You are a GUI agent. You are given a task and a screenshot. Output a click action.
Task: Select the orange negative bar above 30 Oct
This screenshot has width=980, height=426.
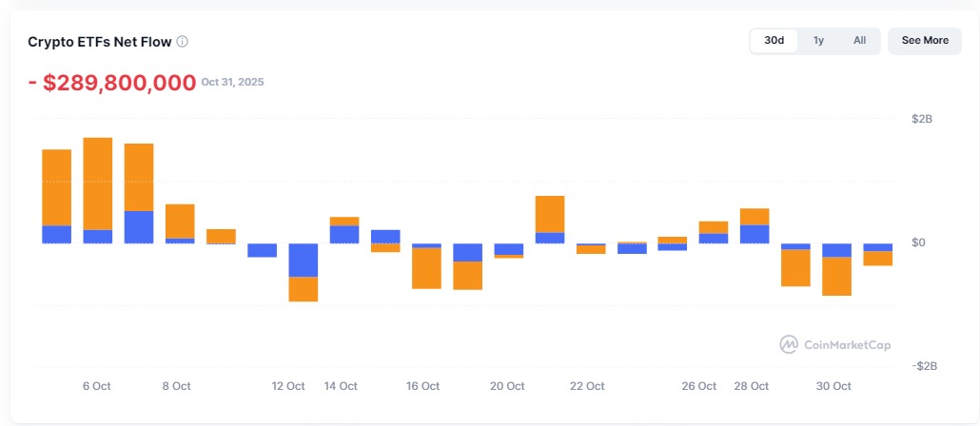(x=837, y=276)
